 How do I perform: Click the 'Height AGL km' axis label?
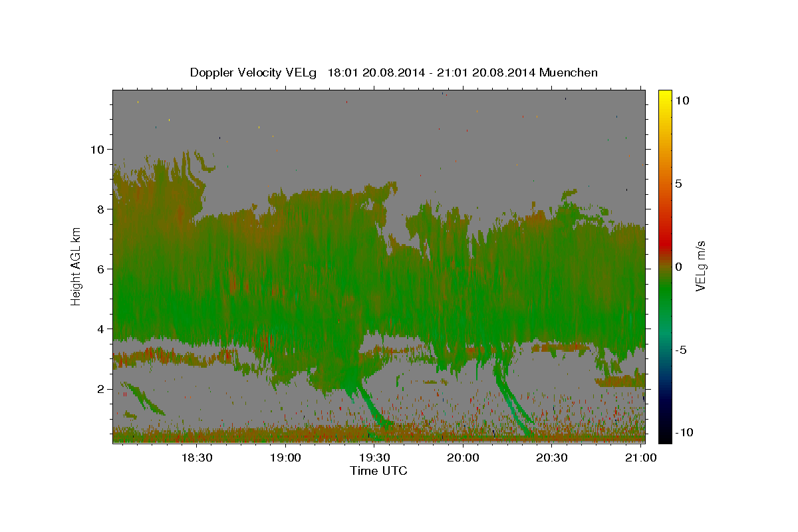(x=76, y=266)
